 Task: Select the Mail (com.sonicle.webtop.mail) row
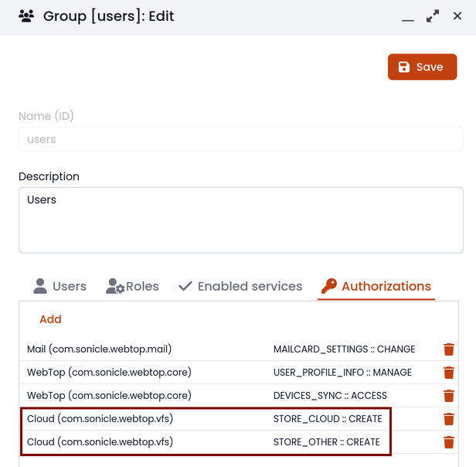[x=239, y=349]
